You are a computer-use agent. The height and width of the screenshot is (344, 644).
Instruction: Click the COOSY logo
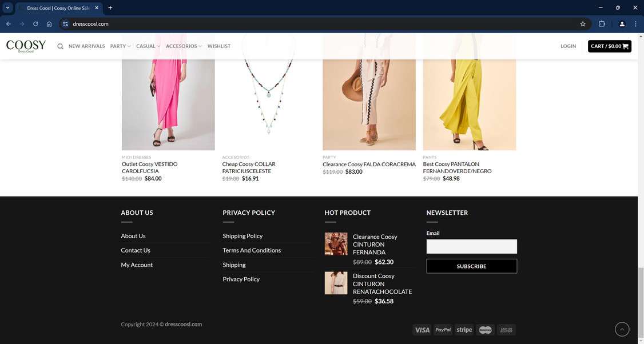(x=26, y=46)
